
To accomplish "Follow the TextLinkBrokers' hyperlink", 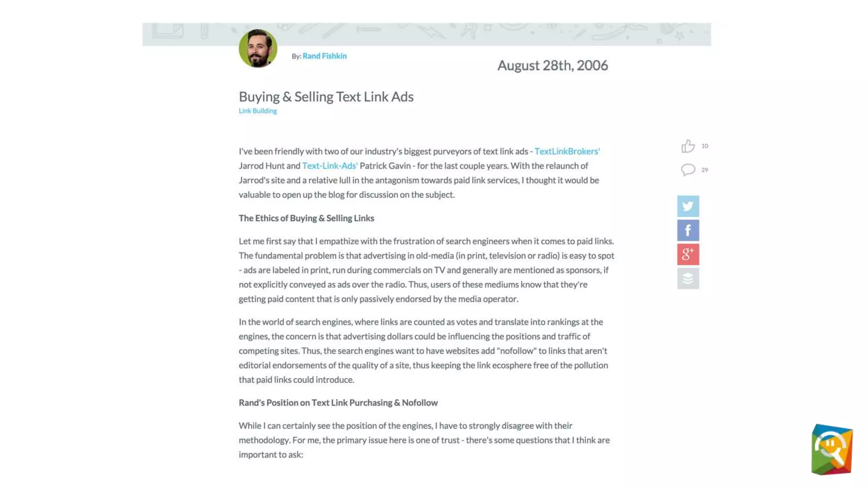I will coord(567,151).
